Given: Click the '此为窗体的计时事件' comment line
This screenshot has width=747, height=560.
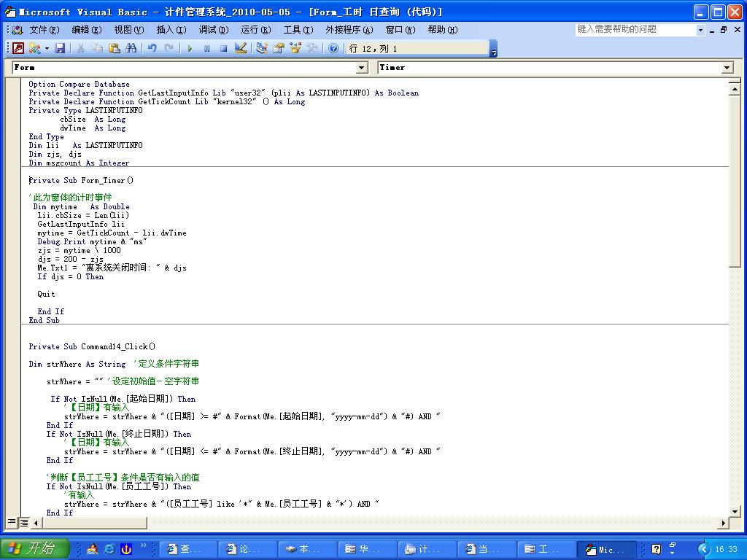Looking at the screenshot, I should tap(71, 197).
